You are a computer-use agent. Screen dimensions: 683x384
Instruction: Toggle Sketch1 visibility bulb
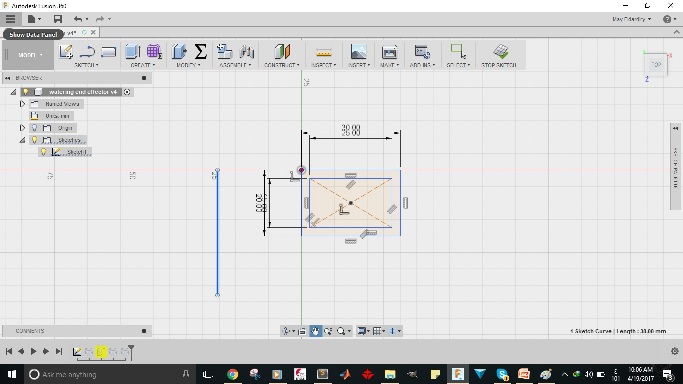[x=43, y=152]
